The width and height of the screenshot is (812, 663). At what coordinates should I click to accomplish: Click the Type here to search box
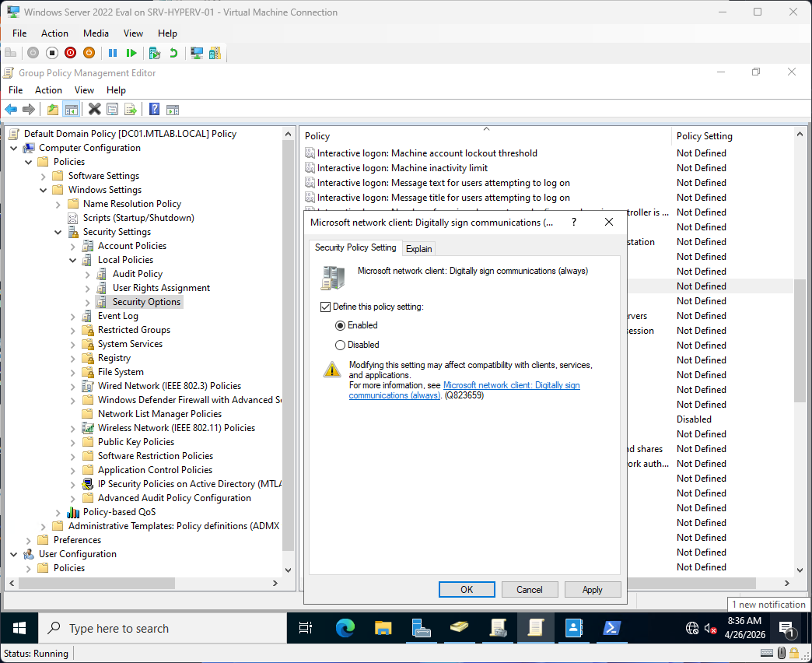click(x=162, y=628)
